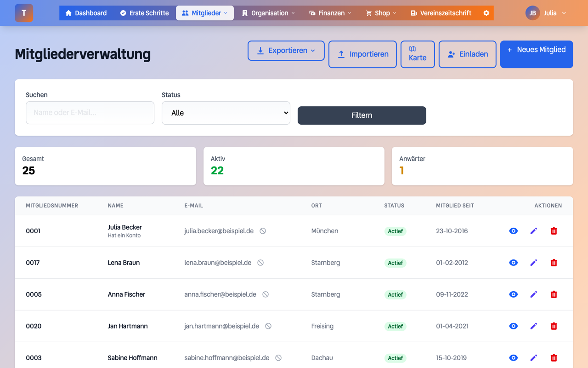Open Julia user account menu
Screen dimensions: 588x368
point(546,13)
